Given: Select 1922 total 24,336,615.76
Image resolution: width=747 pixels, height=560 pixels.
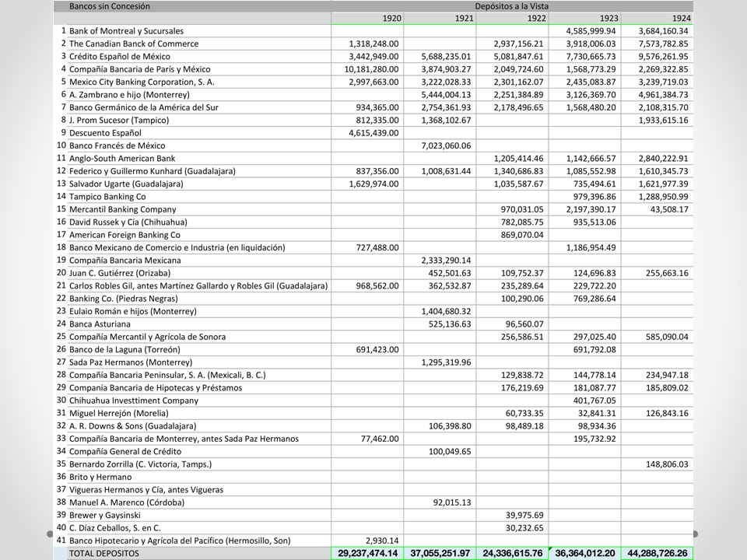Looking at the screenshot, I should 512,553.
